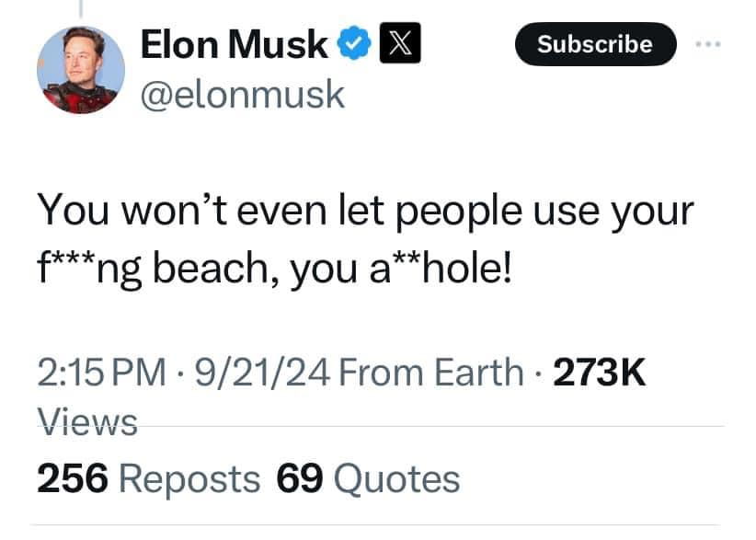Click the tweet line starting "You won't even"
756x540 pixels.
364,212
